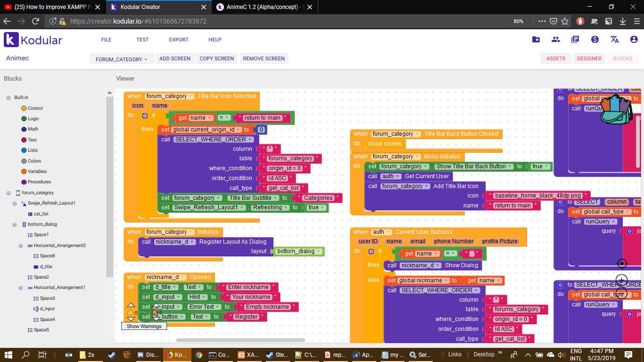This screenshot has width=644, height=362.
Task: Open the user account profile icon
Action: pyautogui.click(x=634, y=40)
